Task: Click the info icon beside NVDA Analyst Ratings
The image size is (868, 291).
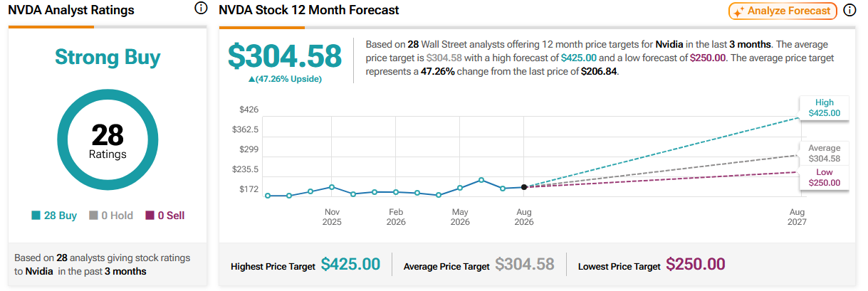Action: (201, 9)
